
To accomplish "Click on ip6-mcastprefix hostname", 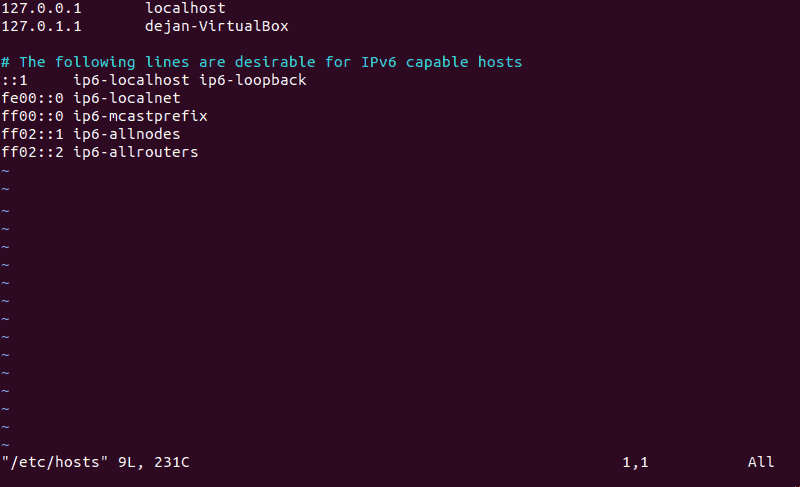I will (x=140, y=116).
